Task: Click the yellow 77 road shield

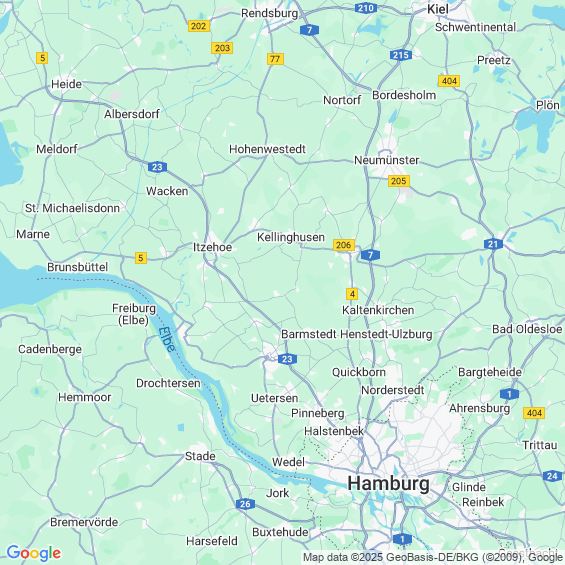Action: click(275, 59)
